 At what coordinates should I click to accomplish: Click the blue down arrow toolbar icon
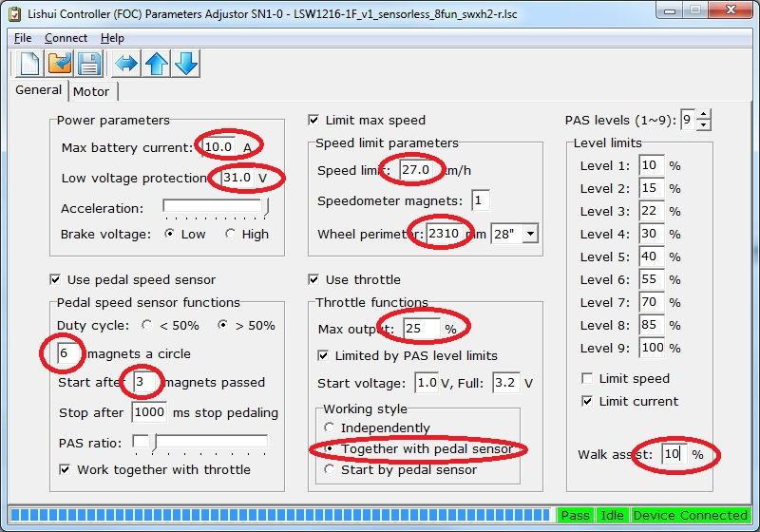[186, 64]
